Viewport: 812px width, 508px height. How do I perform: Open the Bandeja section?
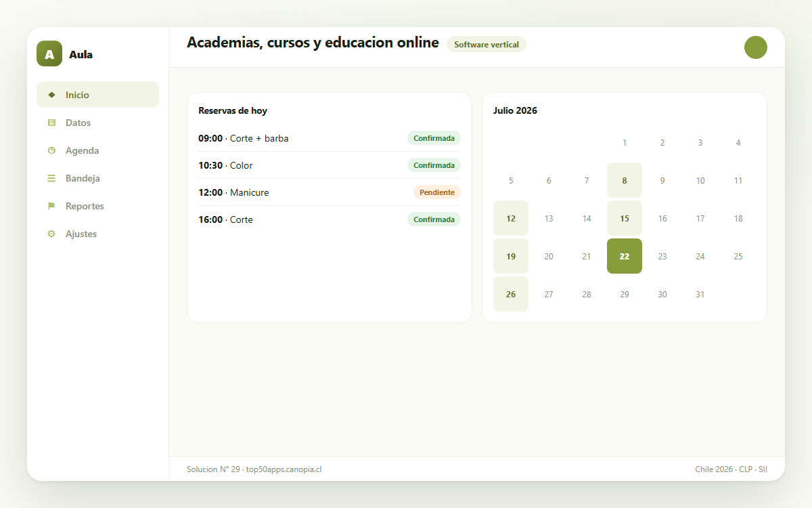tap(97, 178)
